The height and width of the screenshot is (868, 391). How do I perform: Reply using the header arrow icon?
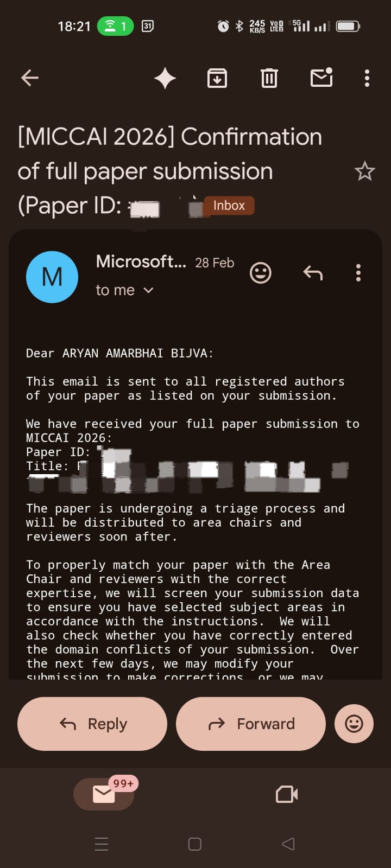(313, 273)
